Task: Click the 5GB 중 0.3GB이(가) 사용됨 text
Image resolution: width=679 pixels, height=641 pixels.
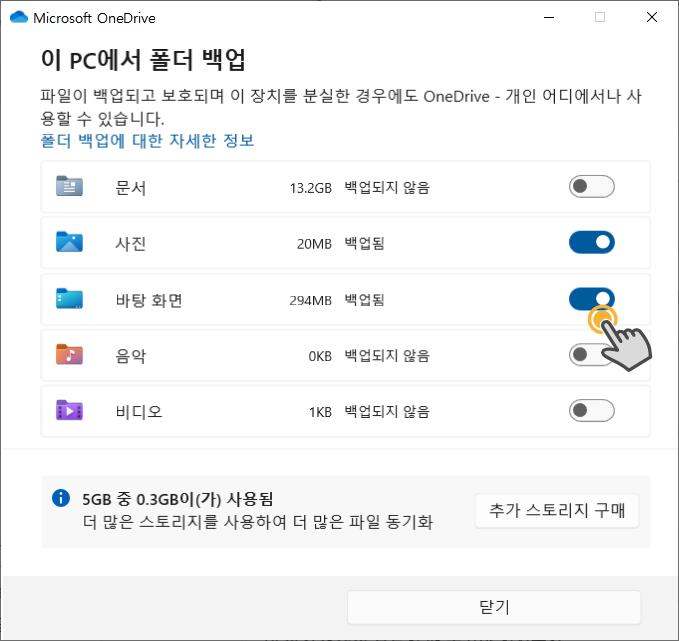Action: (x=178, y=499)
